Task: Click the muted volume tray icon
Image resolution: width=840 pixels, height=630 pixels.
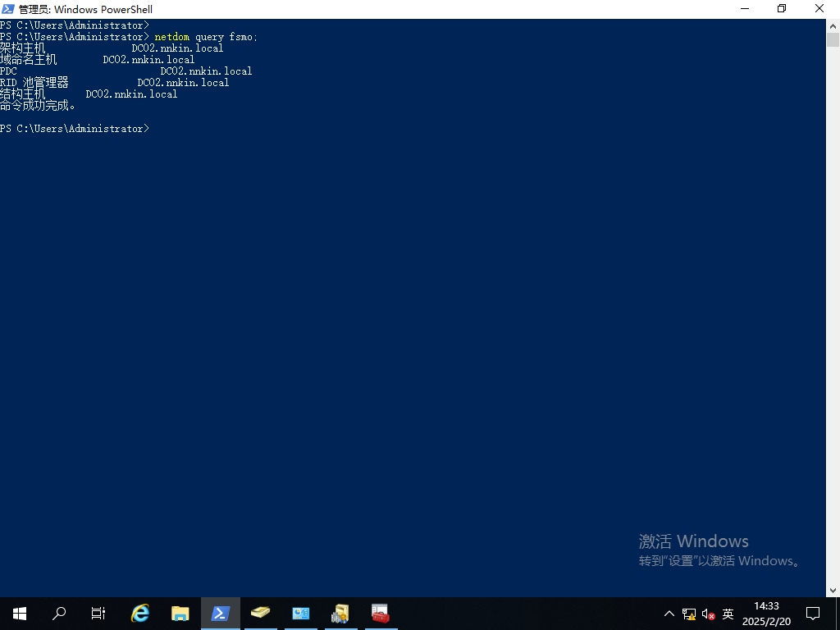Action: point(708,614)
